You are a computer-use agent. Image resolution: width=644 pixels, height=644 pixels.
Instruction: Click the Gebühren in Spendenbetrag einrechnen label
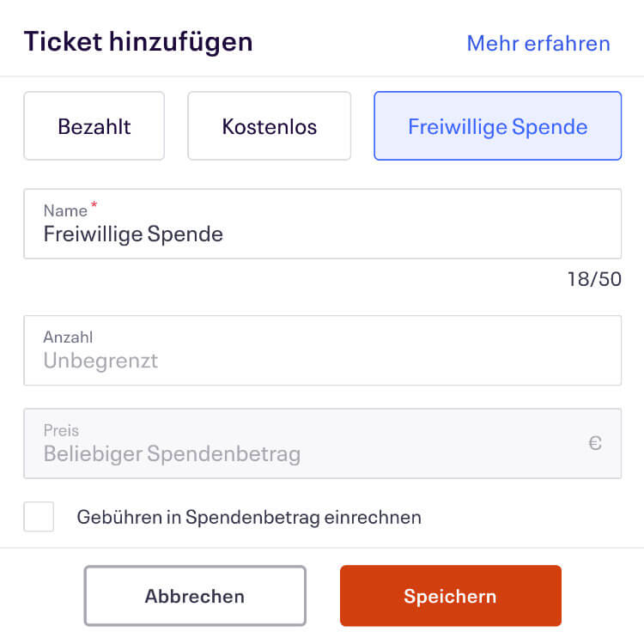click(x=249, y=517)
